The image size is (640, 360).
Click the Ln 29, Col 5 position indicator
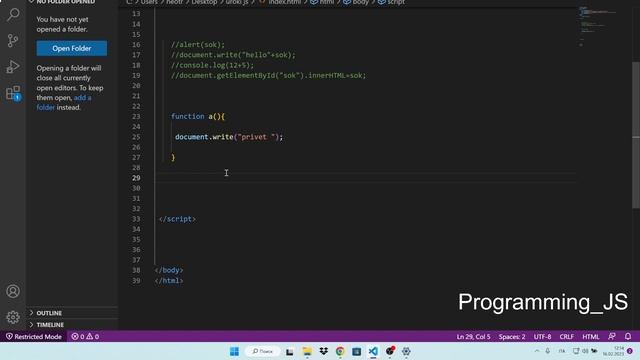click(473, 337)
